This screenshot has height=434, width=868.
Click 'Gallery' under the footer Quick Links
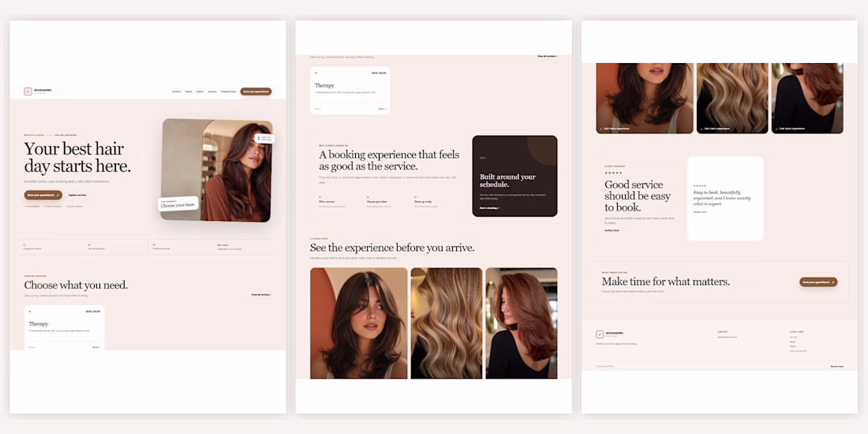(793, 346)
